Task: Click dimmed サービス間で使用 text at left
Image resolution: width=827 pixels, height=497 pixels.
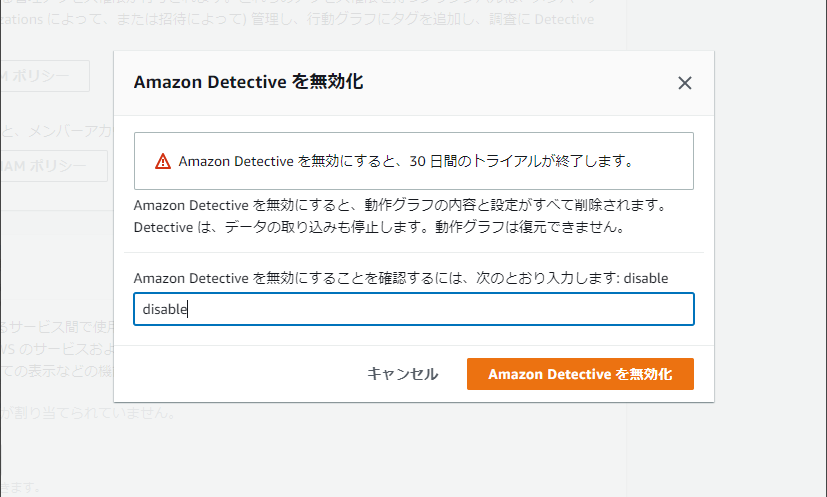Action: point(57,327)
